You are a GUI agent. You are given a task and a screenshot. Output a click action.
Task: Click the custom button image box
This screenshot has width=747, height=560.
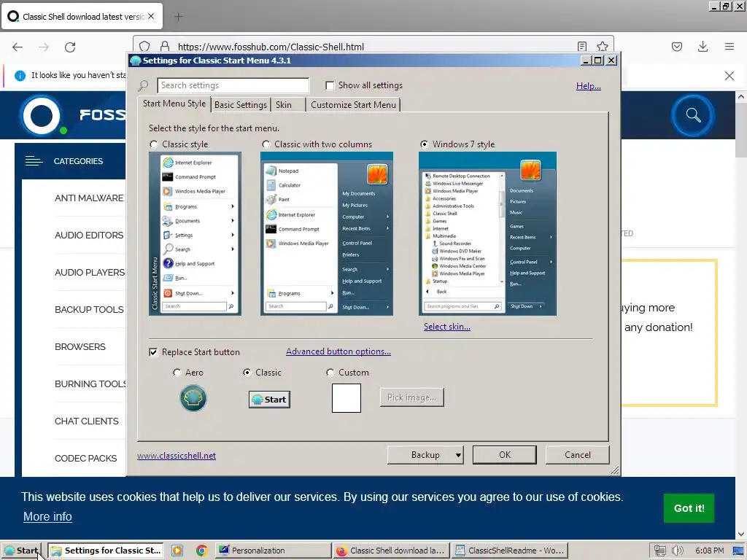pyautogui.click(x=347, y=398)
